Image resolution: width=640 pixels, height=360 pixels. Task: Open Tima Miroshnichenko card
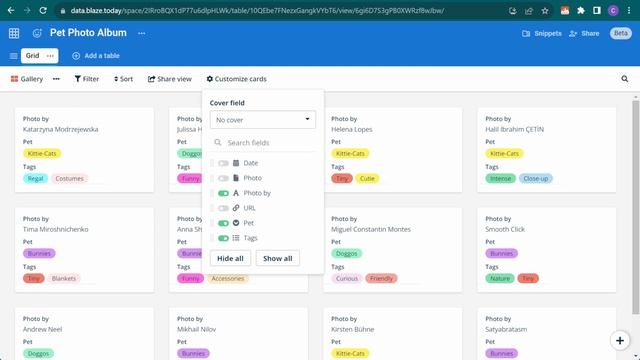[84, 250]
